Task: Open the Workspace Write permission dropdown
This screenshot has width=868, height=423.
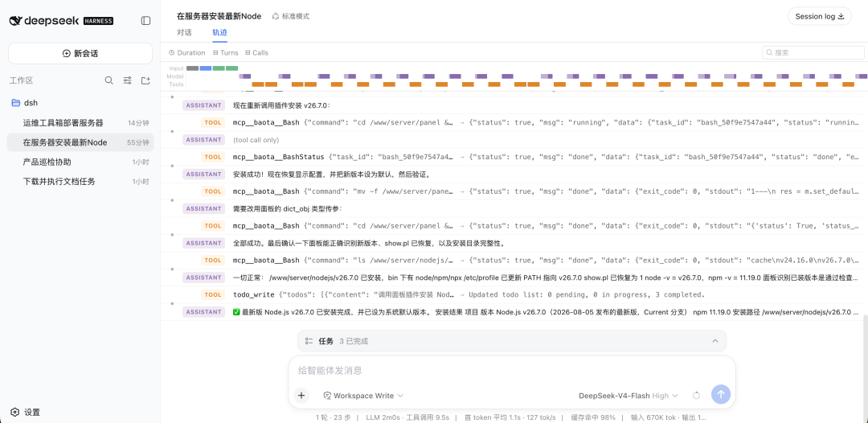Action: tap(363, 396)
